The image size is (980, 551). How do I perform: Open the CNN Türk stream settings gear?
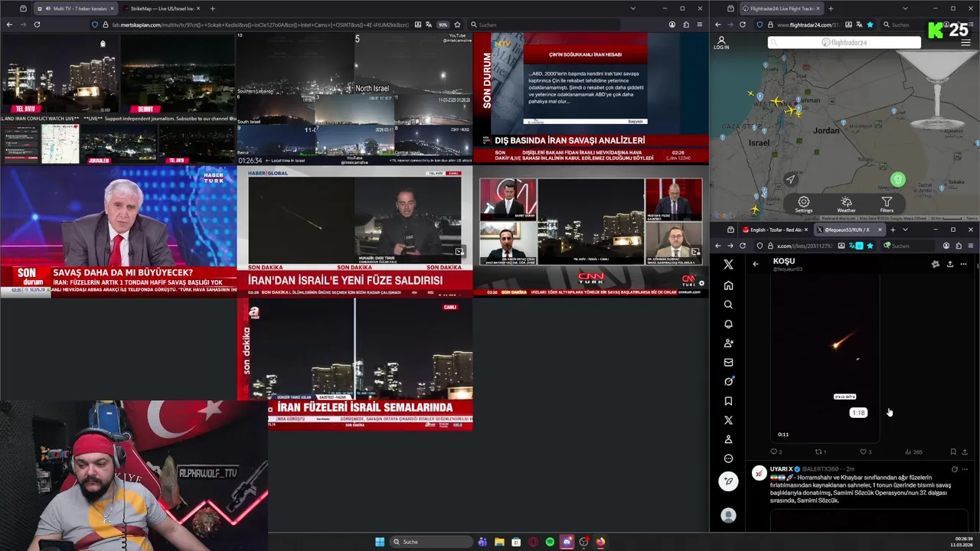701,284
